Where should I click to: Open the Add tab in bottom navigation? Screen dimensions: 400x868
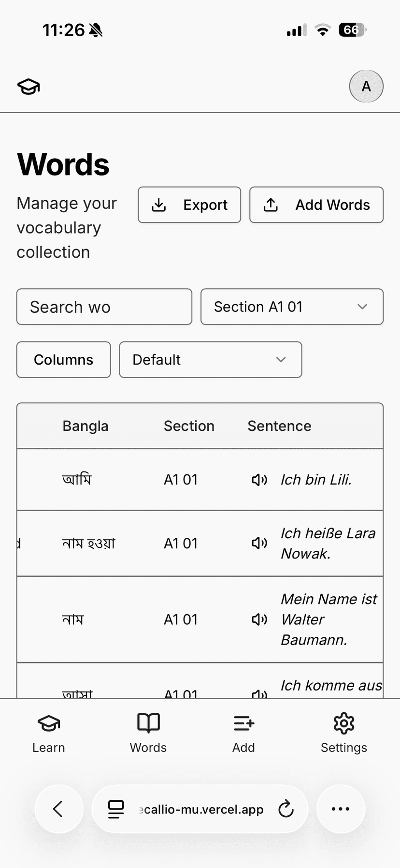pos(243,733)
